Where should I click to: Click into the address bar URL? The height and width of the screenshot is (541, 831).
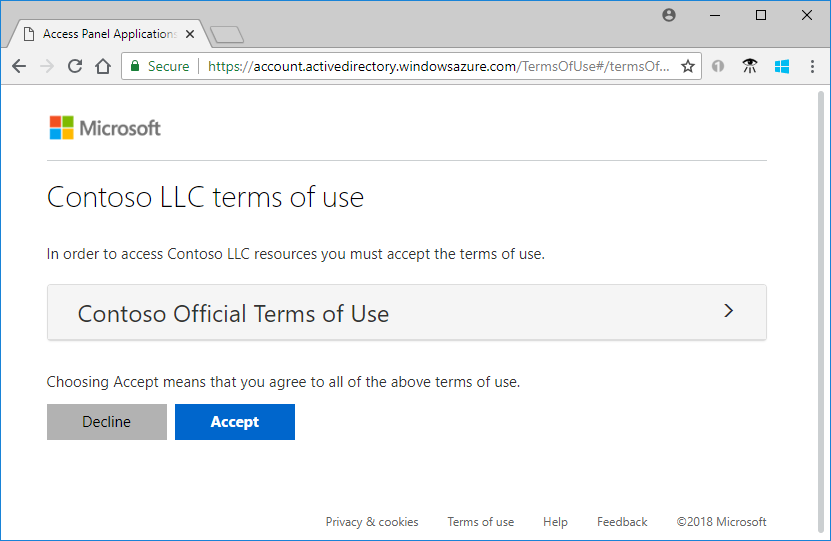(440, 66)
